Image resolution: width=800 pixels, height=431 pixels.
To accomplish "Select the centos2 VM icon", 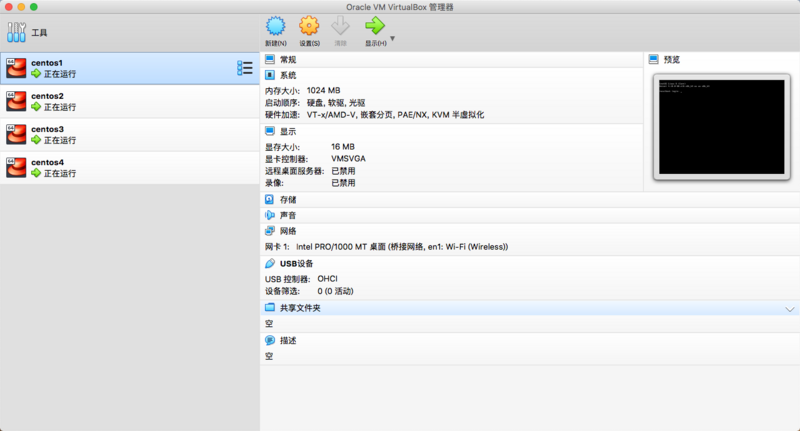I will coord(16,101).
